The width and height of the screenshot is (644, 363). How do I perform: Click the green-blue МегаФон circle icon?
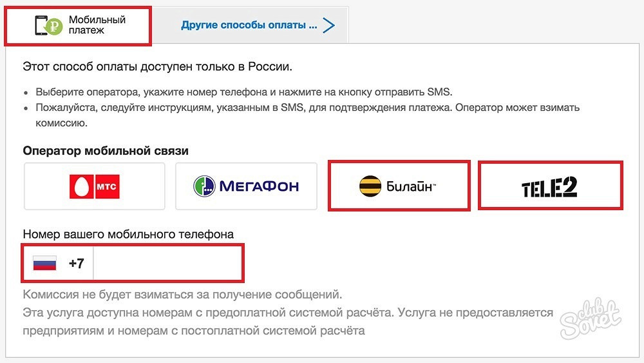click(x=204, y=186)
